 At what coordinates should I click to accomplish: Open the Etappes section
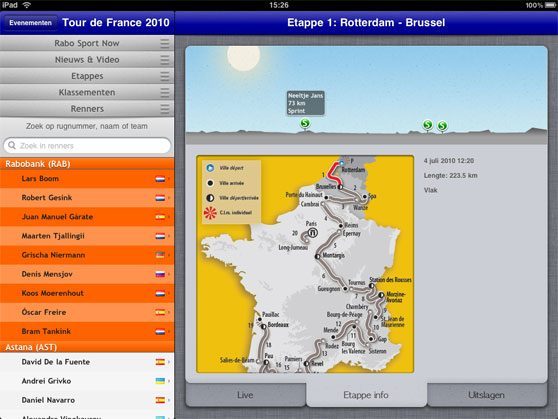pyautogui.click(x=87, y=76)
